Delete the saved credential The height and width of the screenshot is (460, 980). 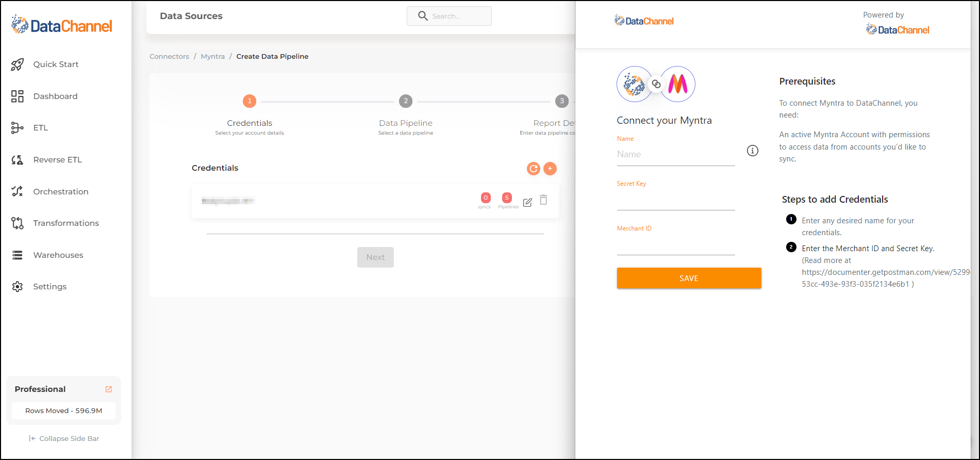point(543,200)
